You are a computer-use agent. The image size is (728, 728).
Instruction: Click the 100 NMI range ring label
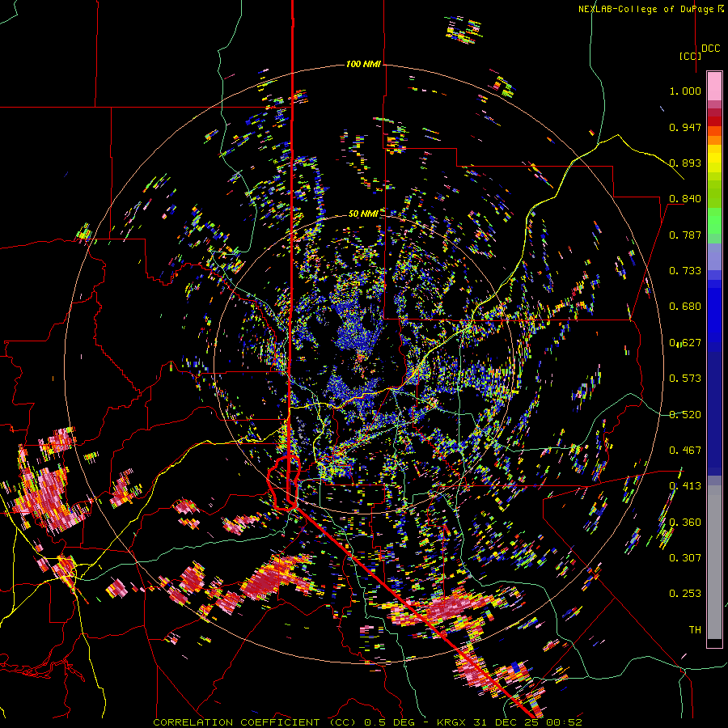pyautogui.click(x=363, y=64)
